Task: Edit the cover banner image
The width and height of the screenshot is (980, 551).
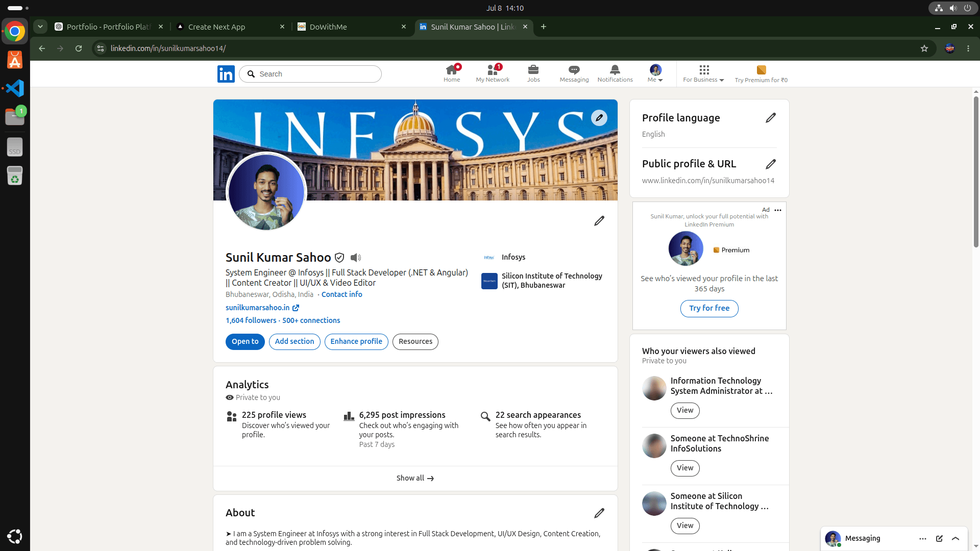Action: tap(599, 118)
